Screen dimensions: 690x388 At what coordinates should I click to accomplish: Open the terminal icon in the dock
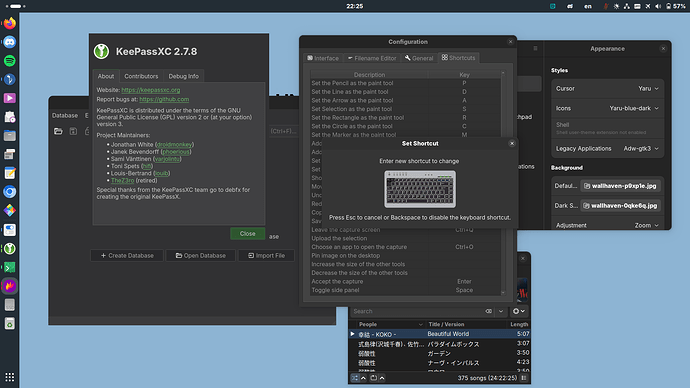coord(10,267)
